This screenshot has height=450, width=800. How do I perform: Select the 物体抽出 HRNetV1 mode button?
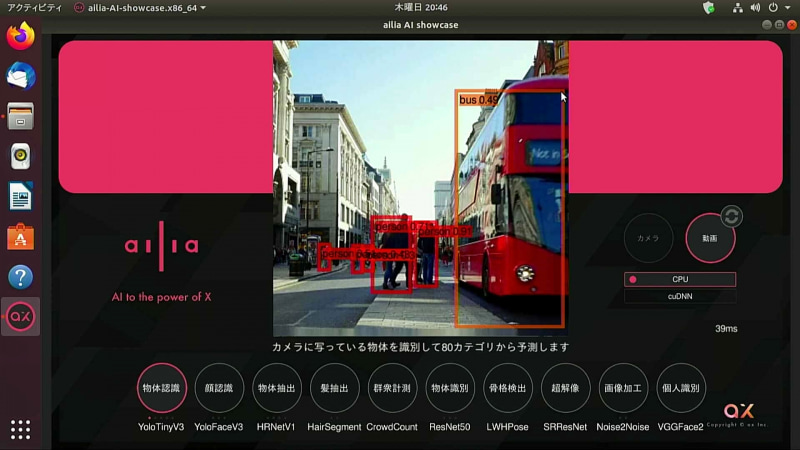pyautogui.click(x=277, y=388)
